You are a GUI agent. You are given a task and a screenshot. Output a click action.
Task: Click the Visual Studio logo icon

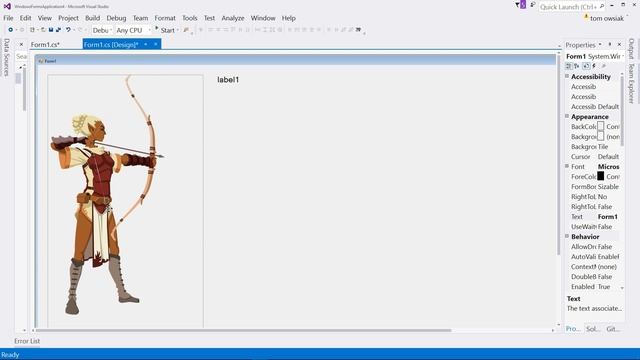[x=7, y=6]
